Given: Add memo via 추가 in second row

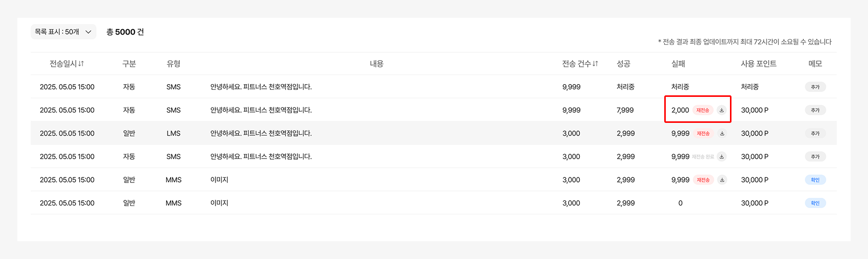Looking at the screenshot, I should [815, 110].
